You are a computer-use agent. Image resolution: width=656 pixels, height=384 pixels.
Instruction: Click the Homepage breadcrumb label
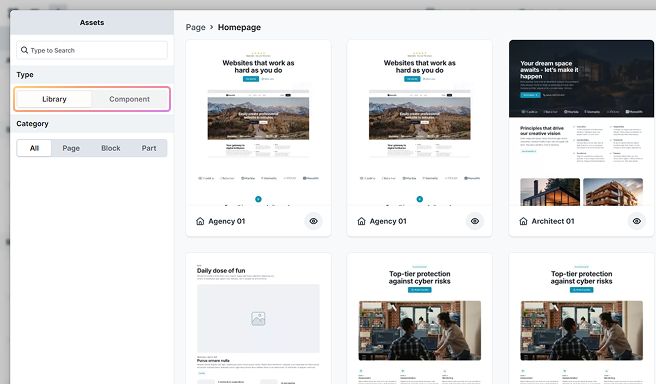click(x=239, y=27)
